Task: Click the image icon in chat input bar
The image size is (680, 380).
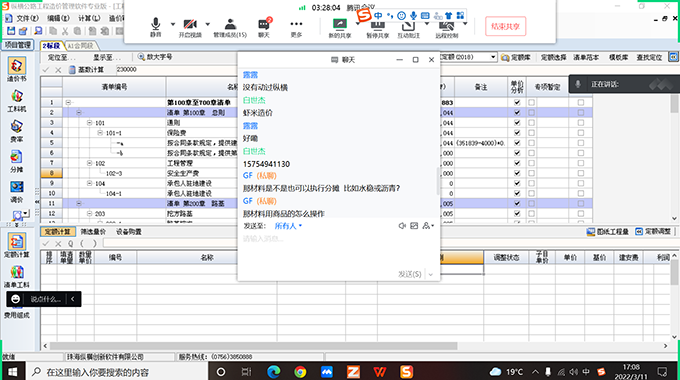Action: [414, 226]
